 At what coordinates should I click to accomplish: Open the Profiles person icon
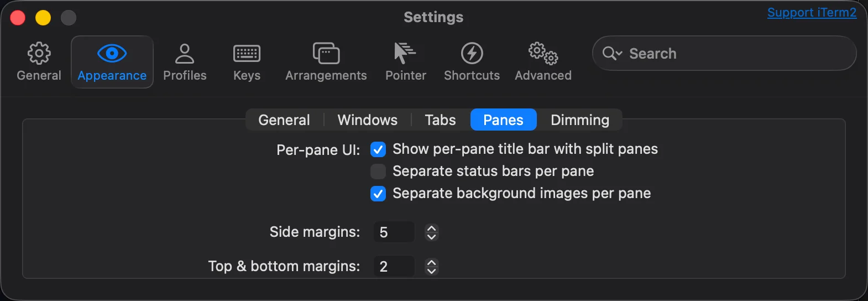pyautogui.click(x=185, y=54)
